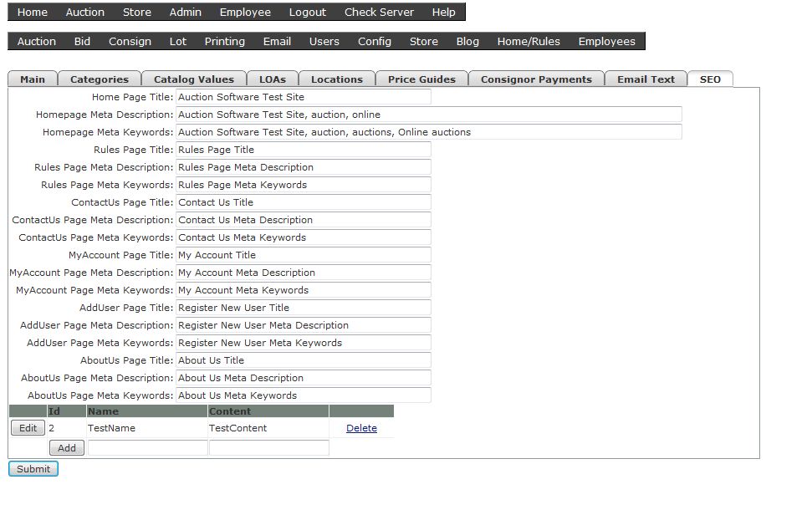Select Employees in the admin navigation bar

tap(607, 42)
